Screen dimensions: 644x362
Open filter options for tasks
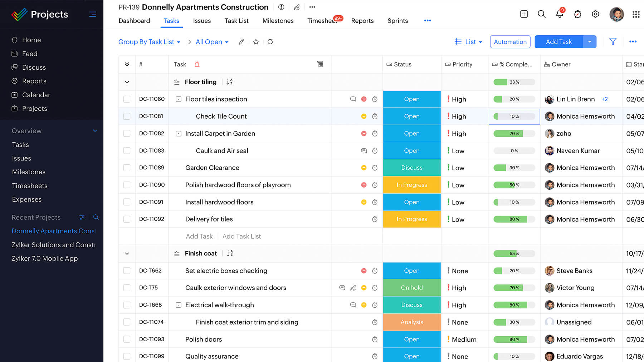(613, 41)
